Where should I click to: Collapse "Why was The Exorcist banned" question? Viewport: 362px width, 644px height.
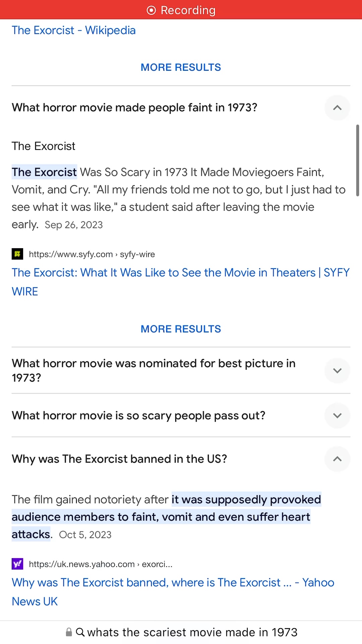(337, 459)
